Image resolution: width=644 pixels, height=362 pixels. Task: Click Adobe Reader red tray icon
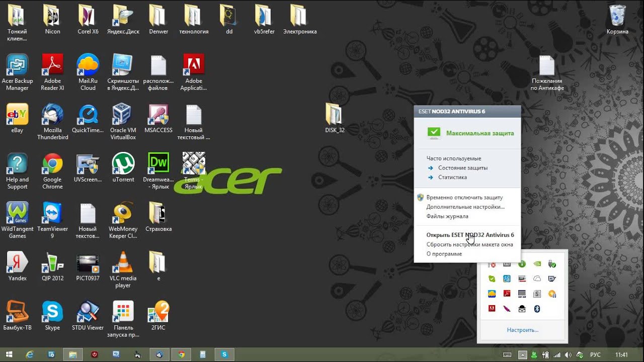pos(507,294)
